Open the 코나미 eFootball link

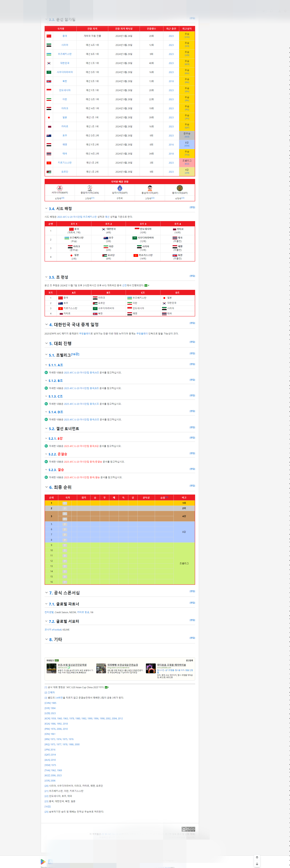point(53,629)
